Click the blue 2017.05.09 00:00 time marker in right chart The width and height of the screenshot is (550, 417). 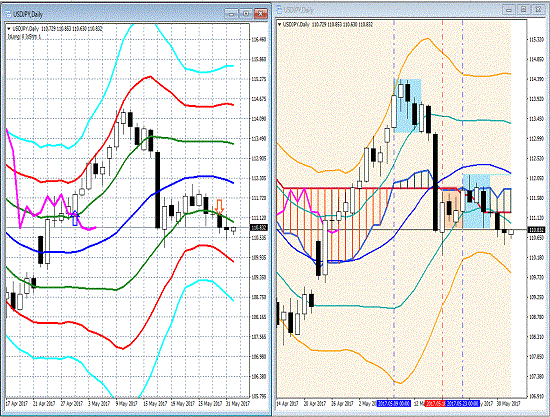click(393, 404)
